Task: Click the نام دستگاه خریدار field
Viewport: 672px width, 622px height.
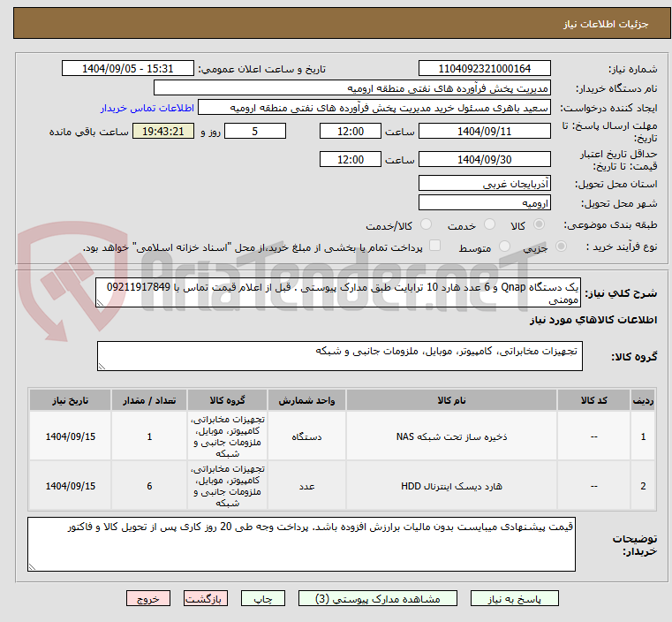Action: coord(351,88)
